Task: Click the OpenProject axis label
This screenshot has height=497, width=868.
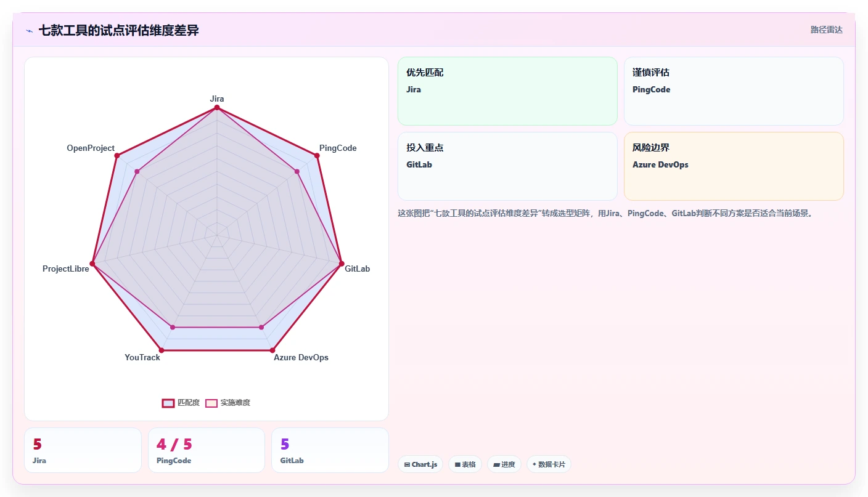Action: click(x=91, y=148)
